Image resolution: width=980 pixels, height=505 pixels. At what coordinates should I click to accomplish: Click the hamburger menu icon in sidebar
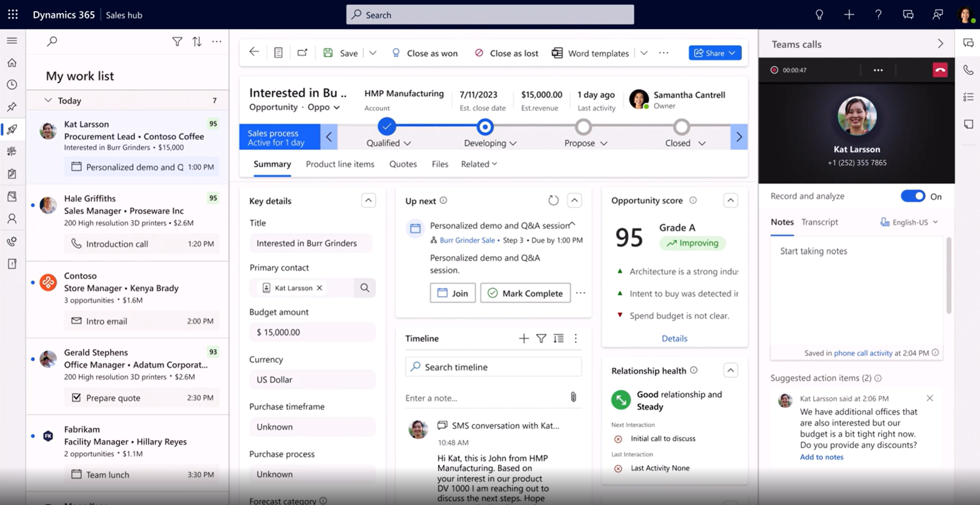[x=12, y=41]
